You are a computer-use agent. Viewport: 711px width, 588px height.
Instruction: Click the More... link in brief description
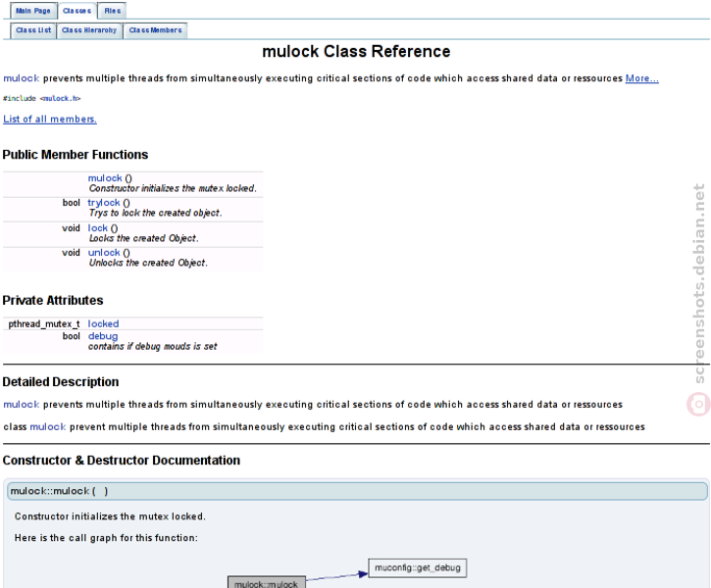641,78
